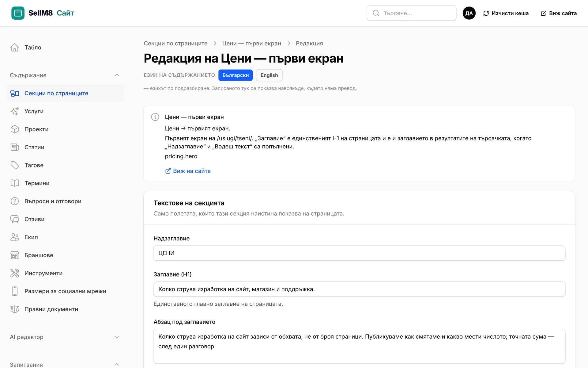Collapse the Съдържание sidebar group

click(117, 75)
